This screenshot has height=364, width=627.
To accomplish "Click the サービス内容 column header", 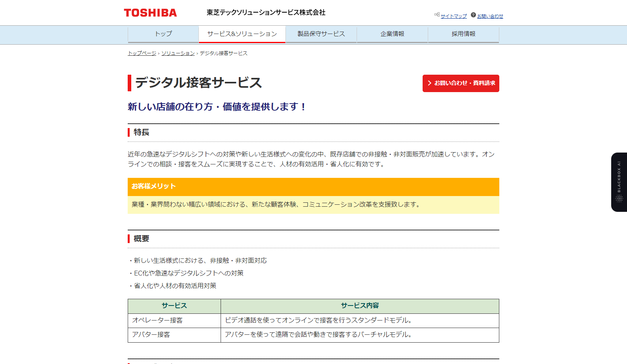I will tap(360, 306).
